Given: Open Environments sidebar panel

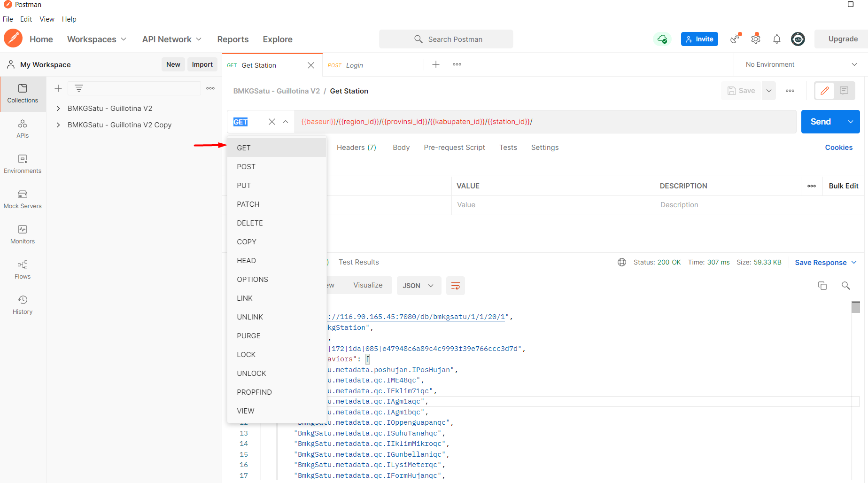Looking at the screenshot, I should (x=23, y=164).
